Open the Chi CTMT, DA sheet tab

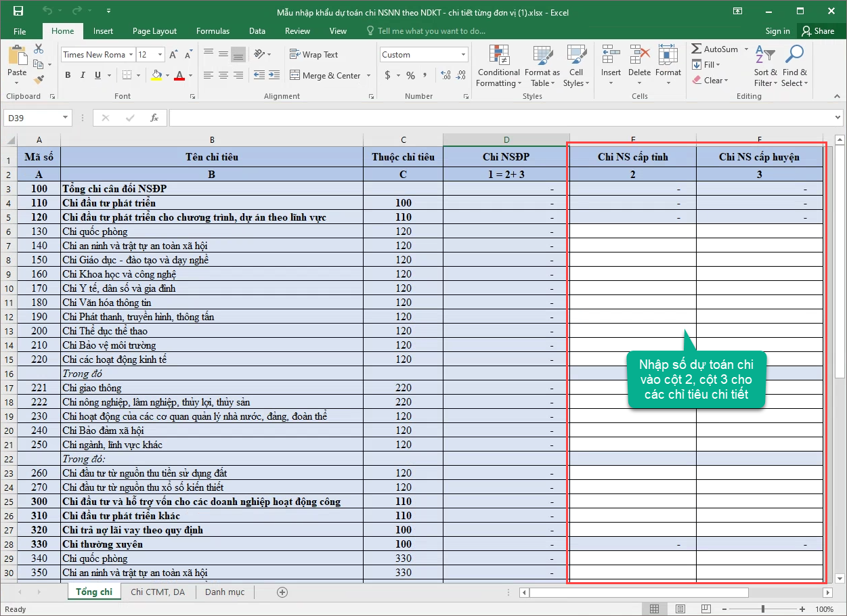pyautogui.click(x=158, y=592)
